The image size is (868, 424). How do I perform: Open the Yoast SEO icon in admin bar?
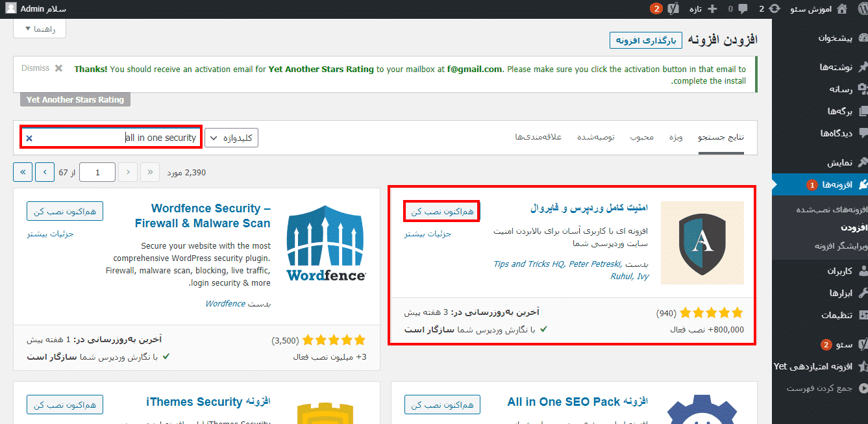pyautogui.click(x=673, y=9)
